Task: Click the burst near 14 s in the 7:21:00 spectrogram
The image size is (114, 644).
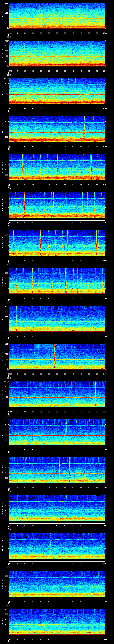Action: pos(32,281)
